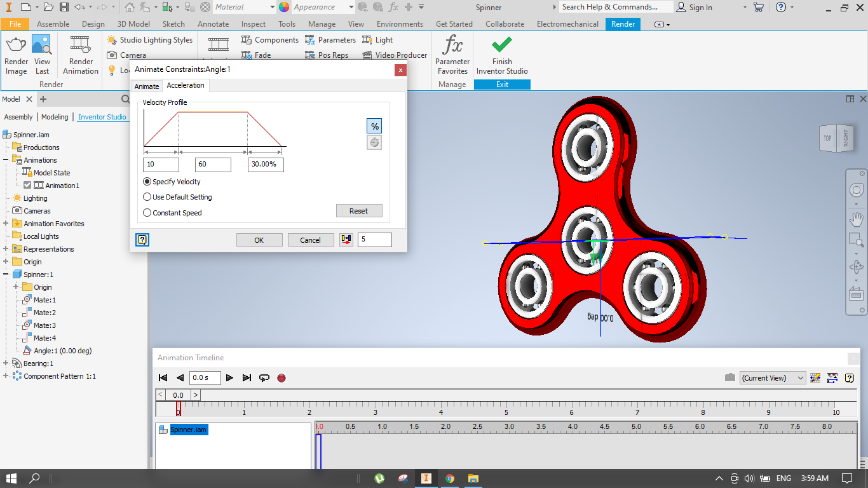Click OK in Animate Constraints dialog
The width and height of the screenshot is (868, 488).
(259, 240)
